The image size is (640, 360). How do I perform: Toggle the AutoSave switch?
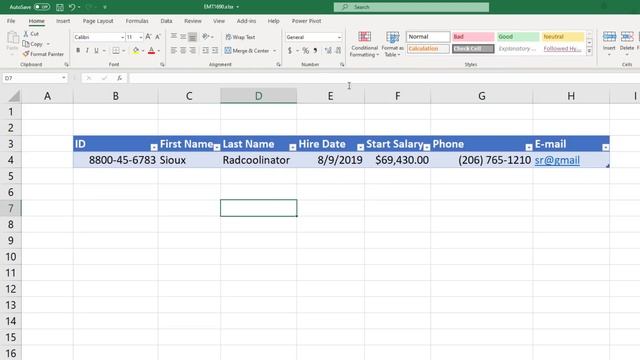point(42,7)
